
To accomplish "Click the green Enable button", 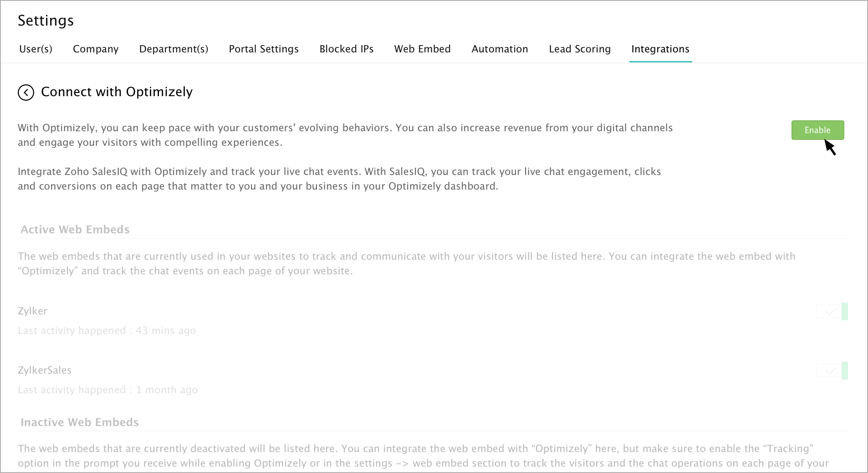I will (x=817, y=130).
